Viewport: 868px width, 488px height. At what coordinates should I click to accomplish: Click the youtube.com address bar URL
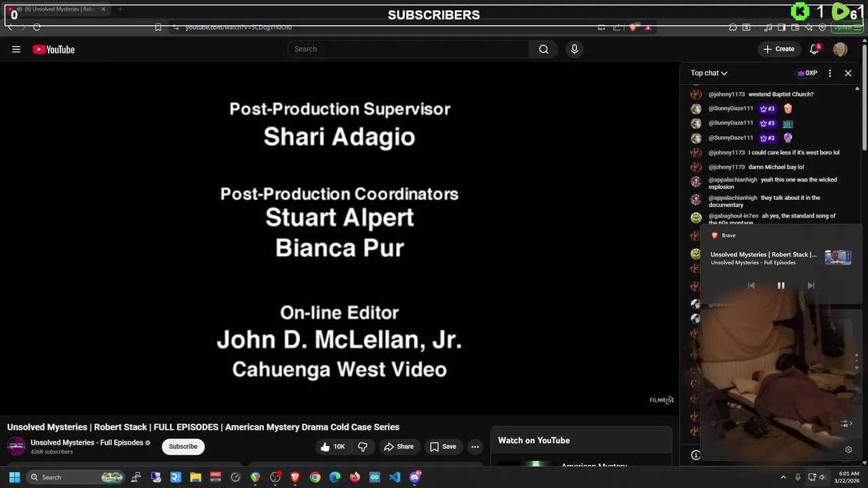pyautogui.click(x=239, y=27)
